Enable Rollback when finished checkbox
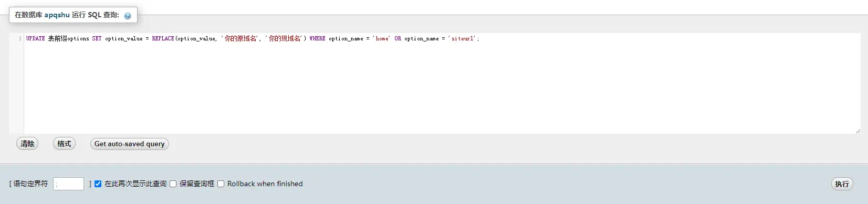The width and height of the screenshot is (868, 204). tap(221, 184)
